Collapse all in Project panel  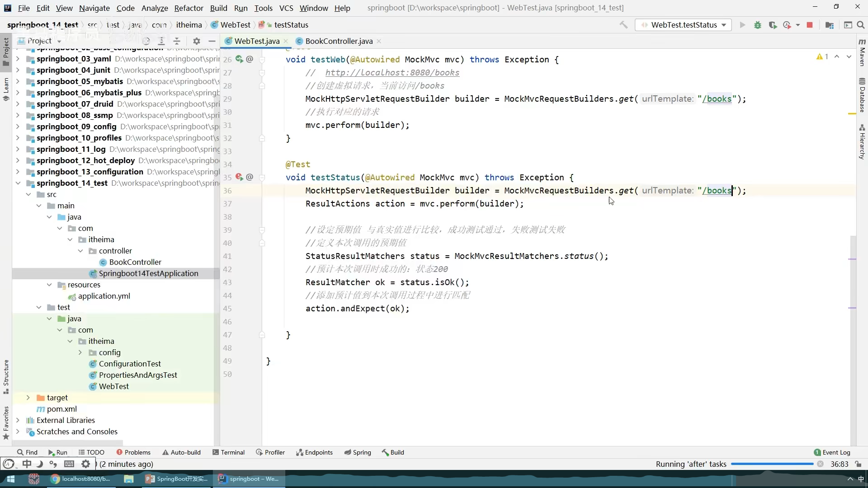177,41
